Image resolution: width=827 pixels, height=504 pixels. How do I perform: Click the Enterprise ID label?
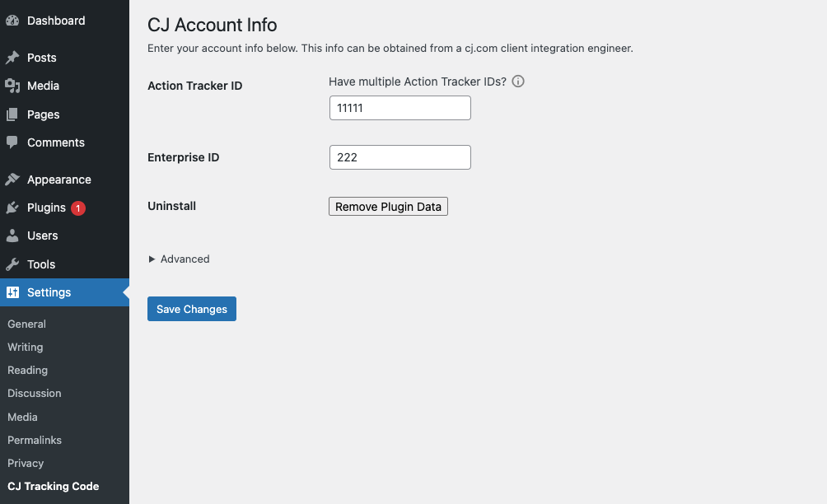[x=184, y=157]
